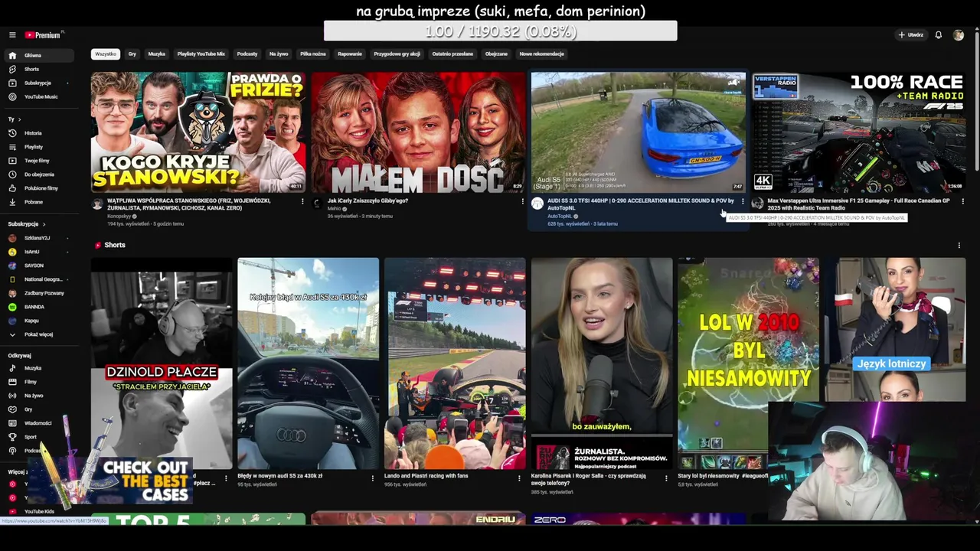
Task: Open Jak iCarly Zniszczyło Gibby'ego title
Action: 367,201
